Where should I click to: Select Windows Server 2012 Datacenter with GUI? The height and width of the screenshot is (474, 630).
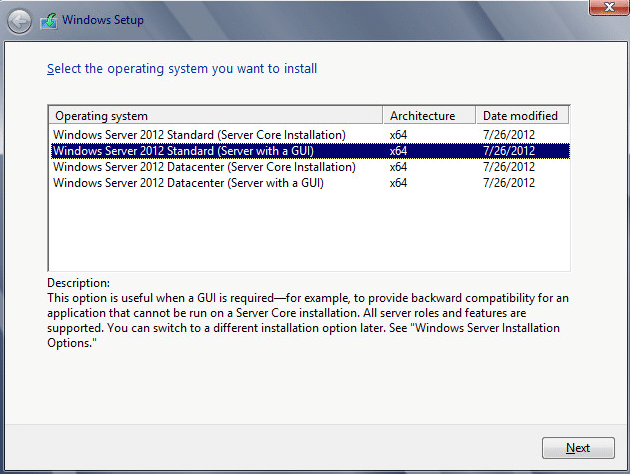click(310, 183)
